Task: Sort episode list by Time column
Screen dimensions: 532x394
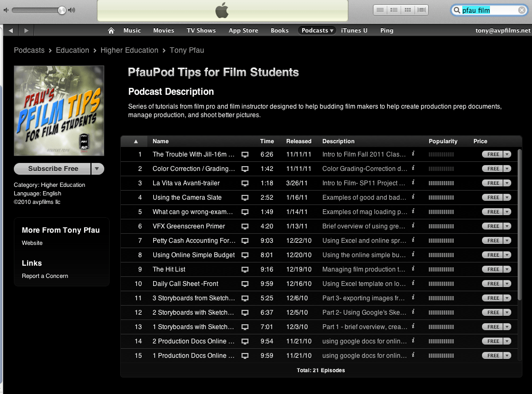Action: [x=267, y=141]
